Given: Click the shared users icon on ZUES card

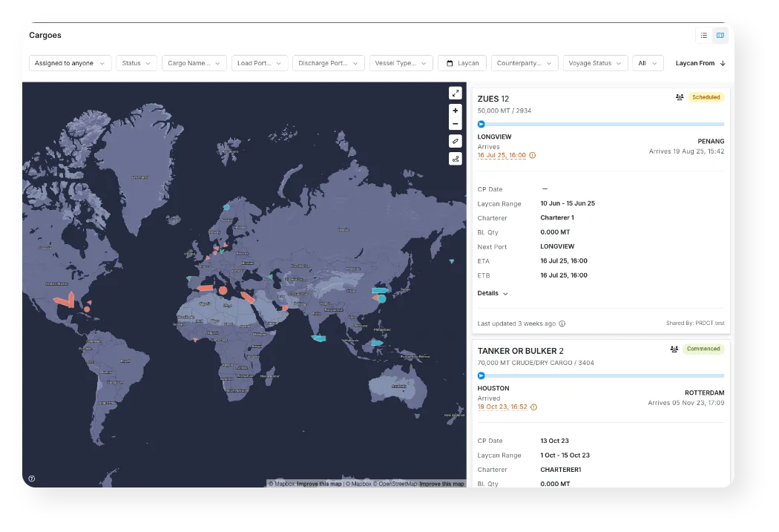Looking at the screenshot, I should click(680, 97).
